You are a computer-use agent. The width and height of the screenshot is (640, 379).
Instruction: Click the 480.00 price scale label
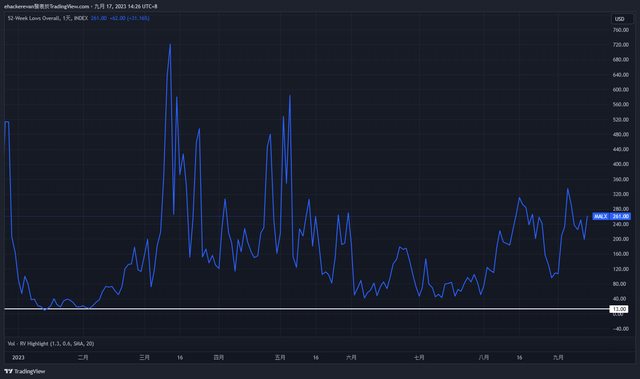click(x=620, y=134)
